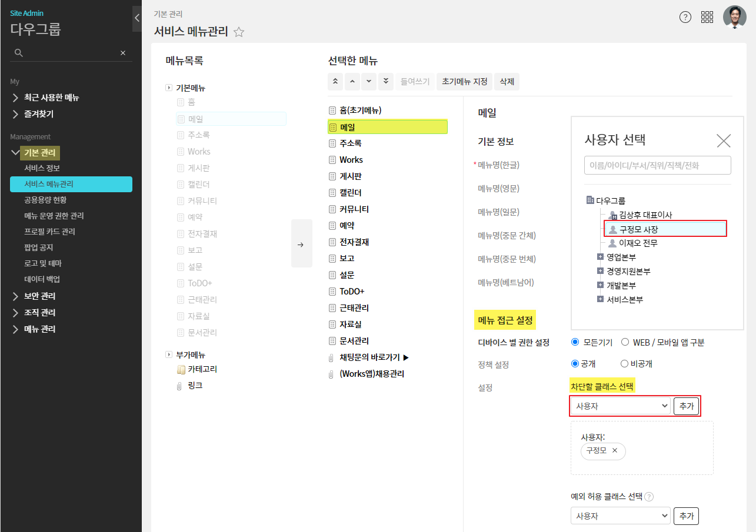Collapse the left sidebar with arrow icon
The image size is (756, 532).
(136, 18)
